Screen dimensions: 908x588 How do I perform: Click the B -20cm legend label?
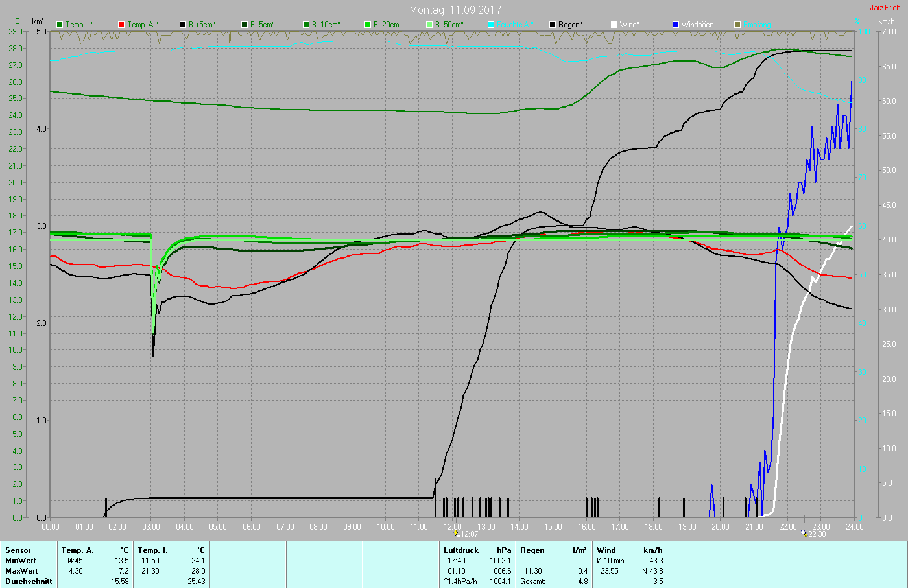388,25
